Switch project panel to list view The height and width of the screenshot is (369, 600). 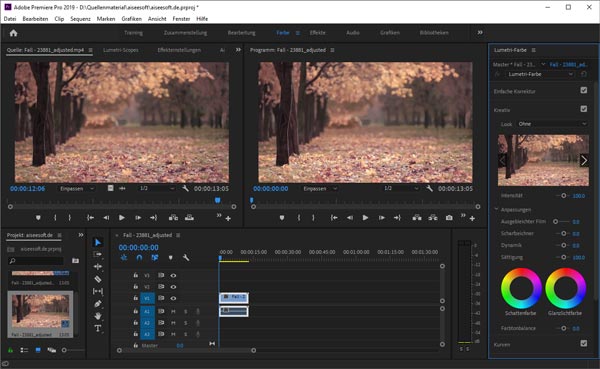click(x=24, y=350)
